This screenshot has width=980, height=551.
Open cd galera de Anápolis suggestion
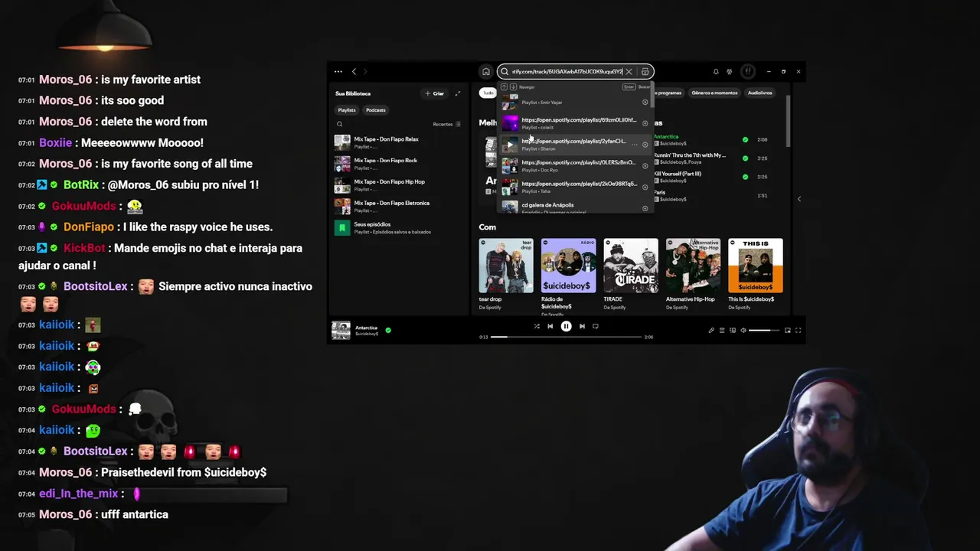click(x=576, y=207)
